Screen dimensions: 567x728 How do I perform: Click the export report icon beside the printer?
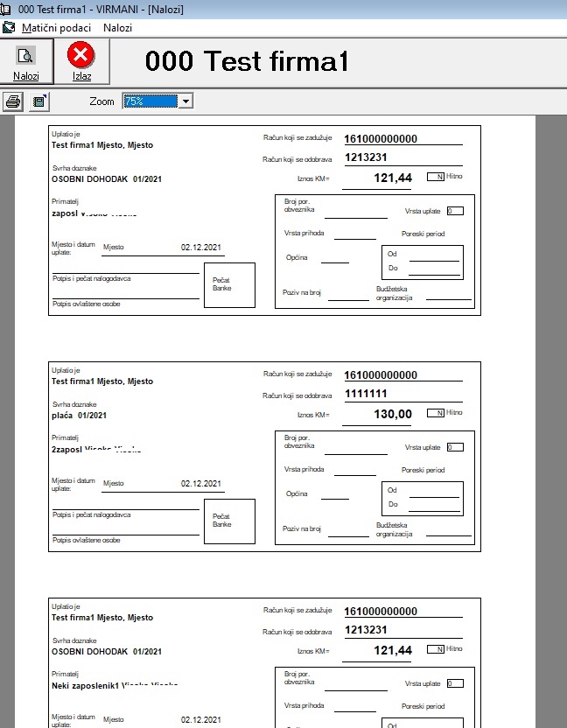pos(38,101)
